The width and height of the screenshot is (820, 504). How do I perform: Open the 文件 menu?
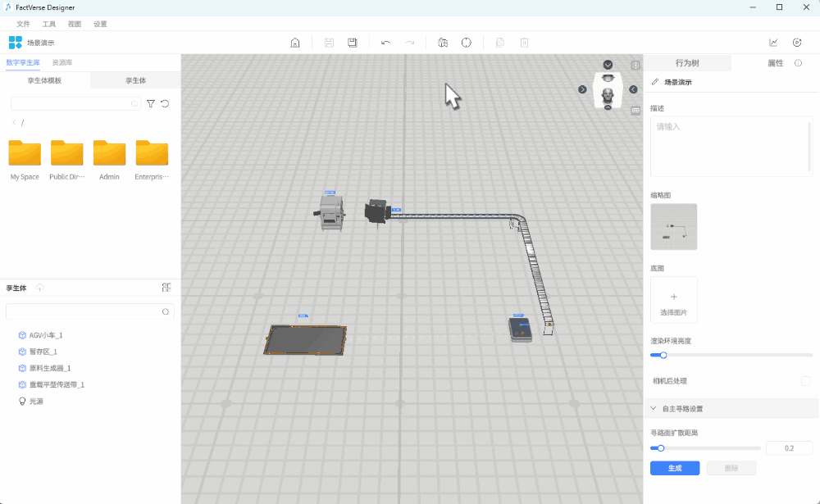tap(23, 24)
